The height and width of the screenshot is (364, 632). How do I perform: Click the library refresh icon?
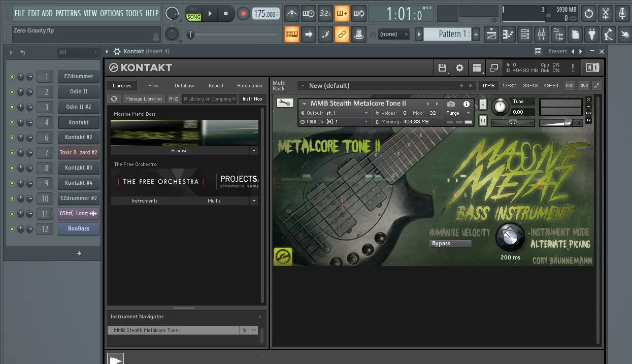(x=114, y=98)
